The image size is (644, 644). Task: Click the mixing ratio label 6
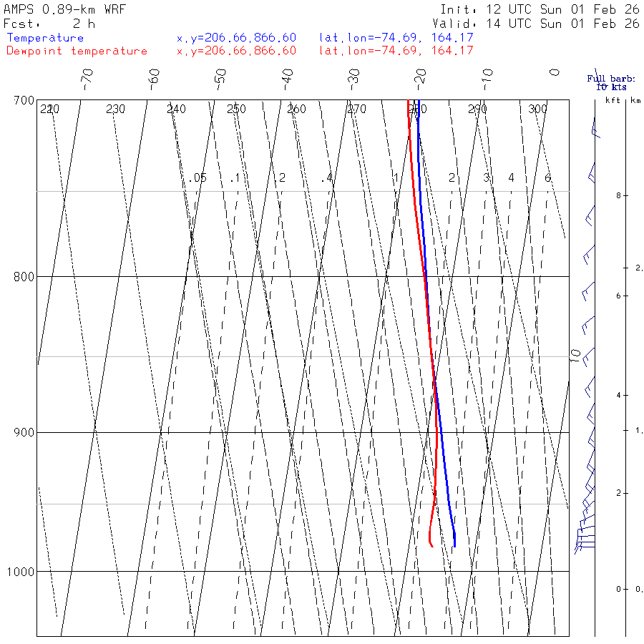click(x=547, y=178)
